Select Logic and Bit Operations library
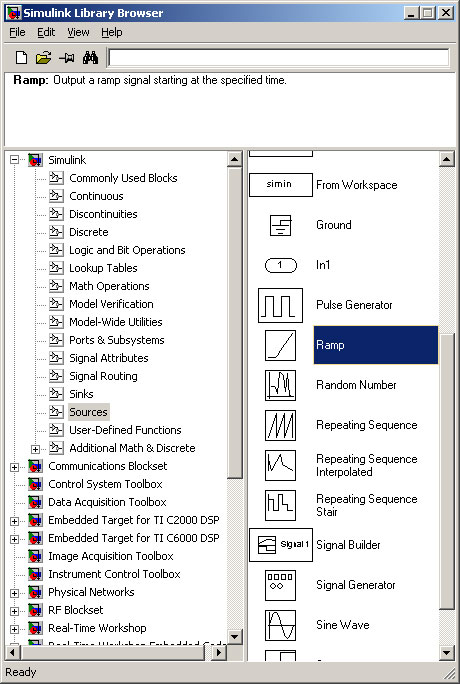 [x=127, y=250]
